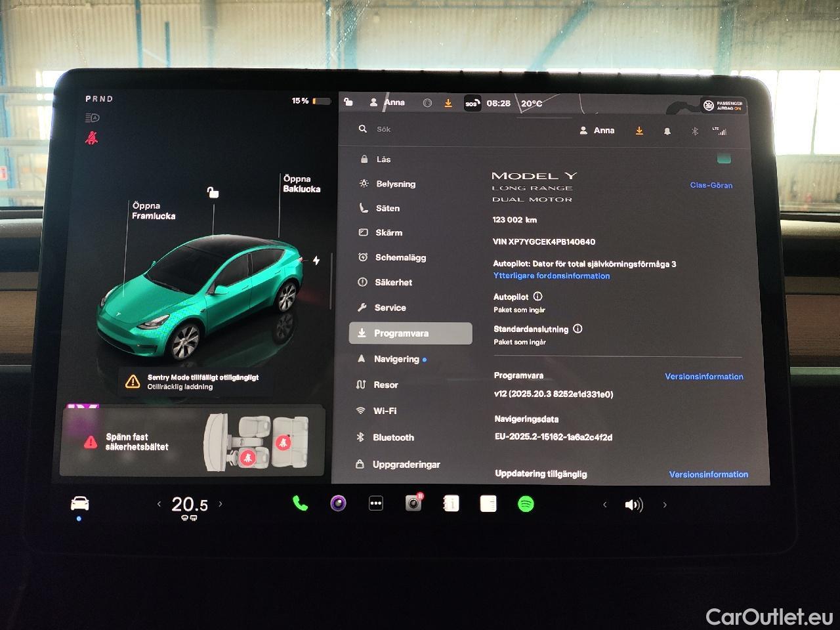
Task: Open the Dashcam app icon
Action: pyautogui.click(x=413, y=503)
